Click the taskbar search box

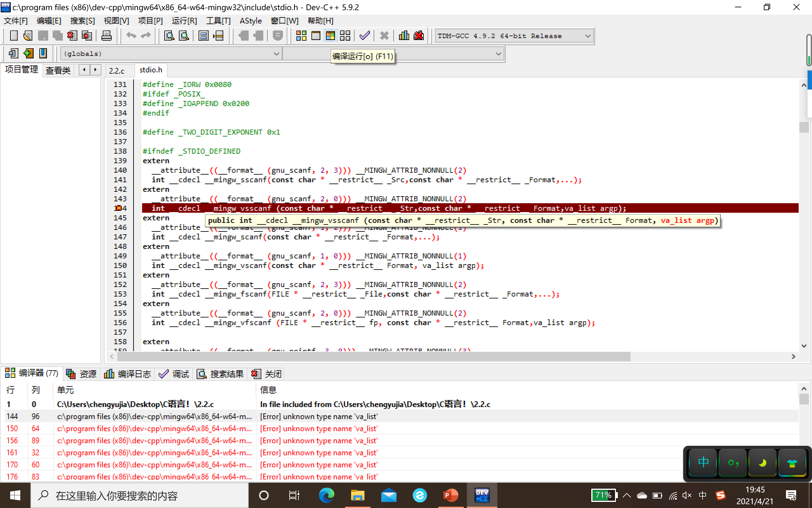tap(140, 496)
